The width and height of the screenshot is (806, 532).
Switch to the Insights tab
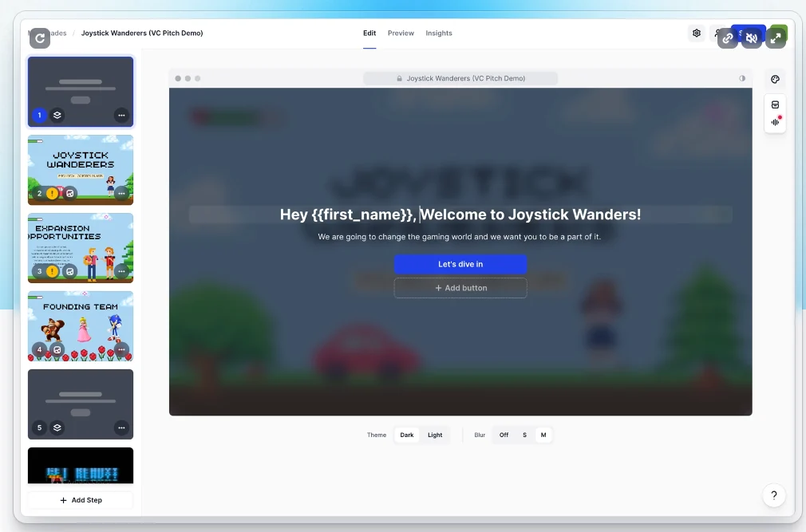pos(439,33)
